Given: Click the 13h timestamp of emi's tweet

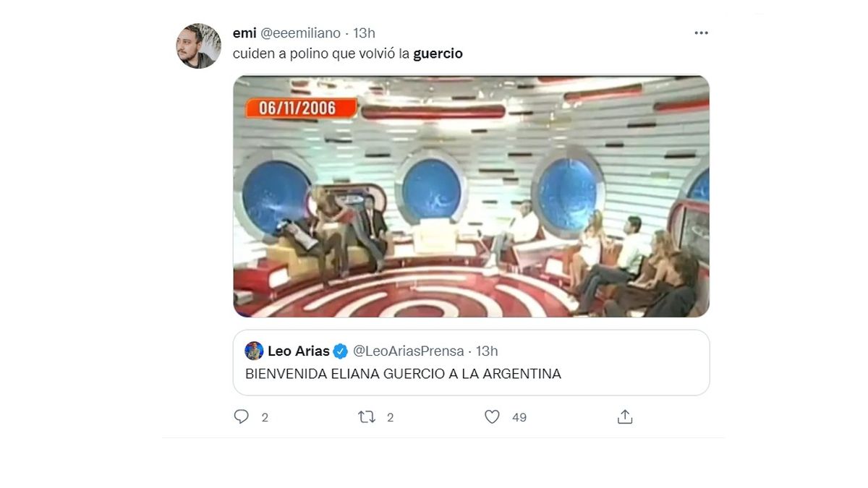Looking at the screenshot, I should point(364,33).
